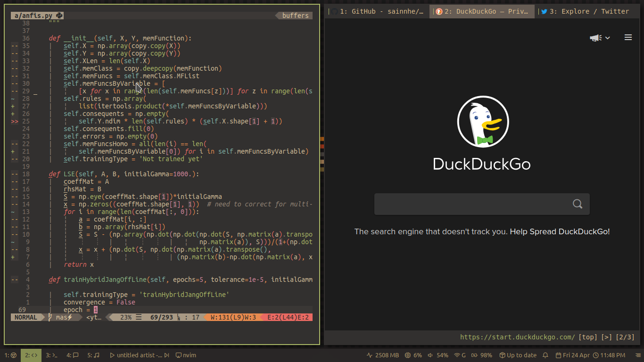
Task: Click the warnings W:131(L9)W:3 segment
Action: 233,317
